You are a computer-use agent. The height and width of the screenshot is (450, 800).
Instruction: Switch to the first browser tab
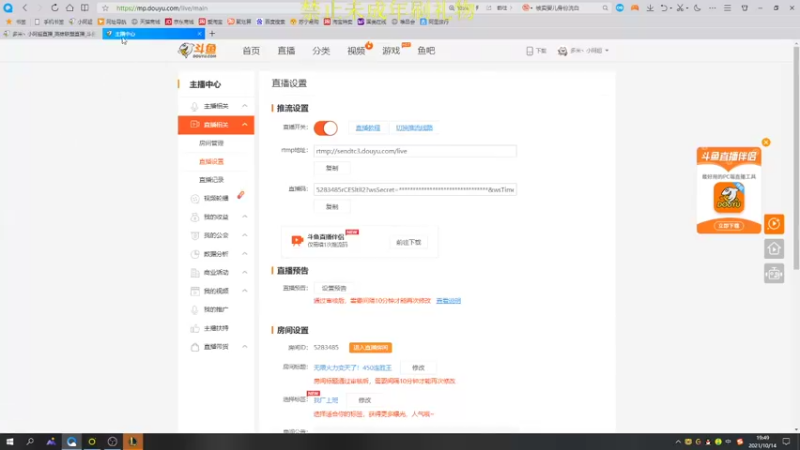pos(51,34)
